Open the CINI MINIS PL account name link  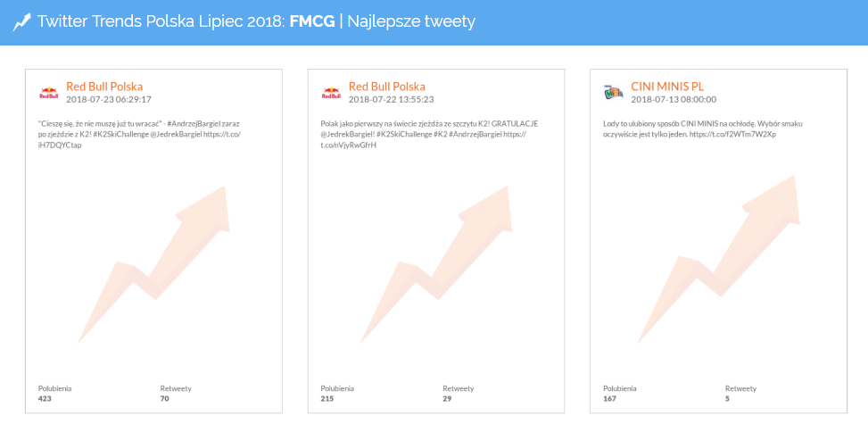point(667,87)
